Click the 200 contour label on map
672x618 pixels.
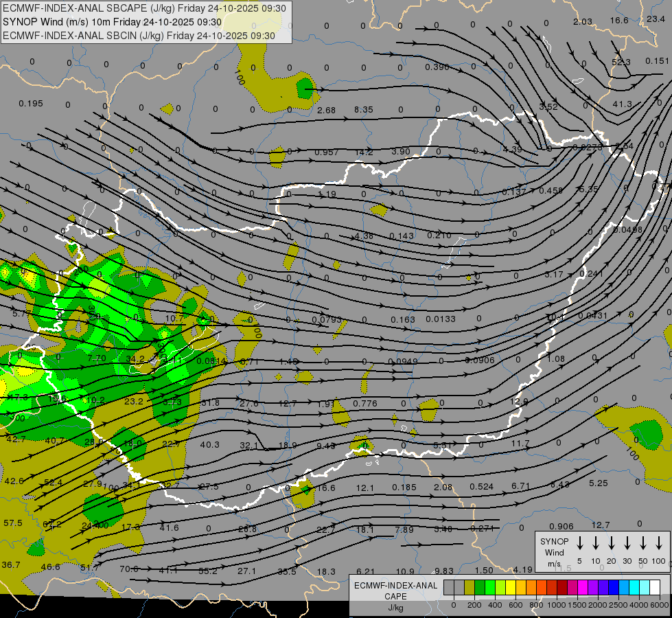click(x=81, y=270)
